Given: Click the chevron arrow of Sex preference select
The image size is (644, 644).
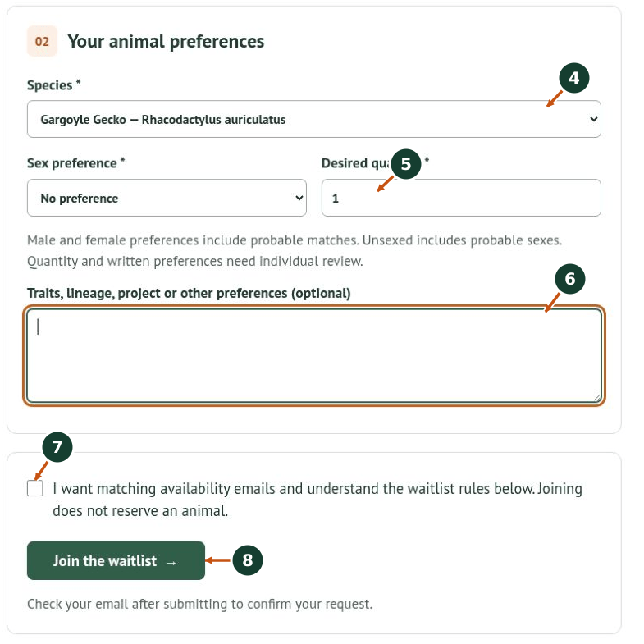Looking at the screenshot, I should (x=299, y=198).
